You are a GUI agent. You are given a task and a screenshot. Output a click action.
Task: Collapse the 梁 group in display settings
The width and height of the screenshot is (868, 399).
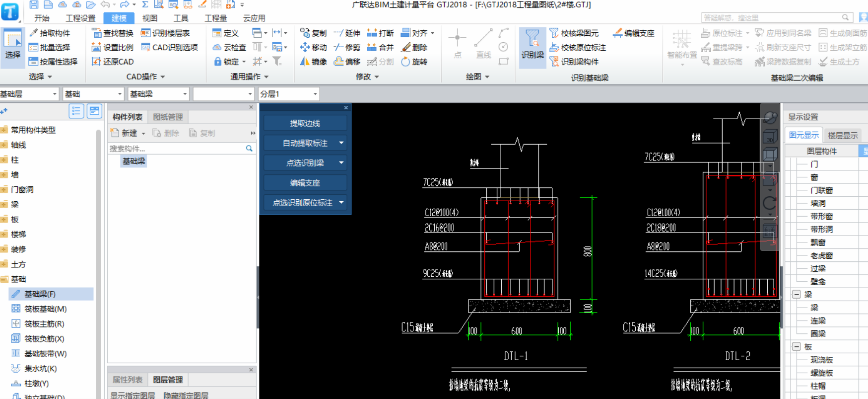(797, 295)
